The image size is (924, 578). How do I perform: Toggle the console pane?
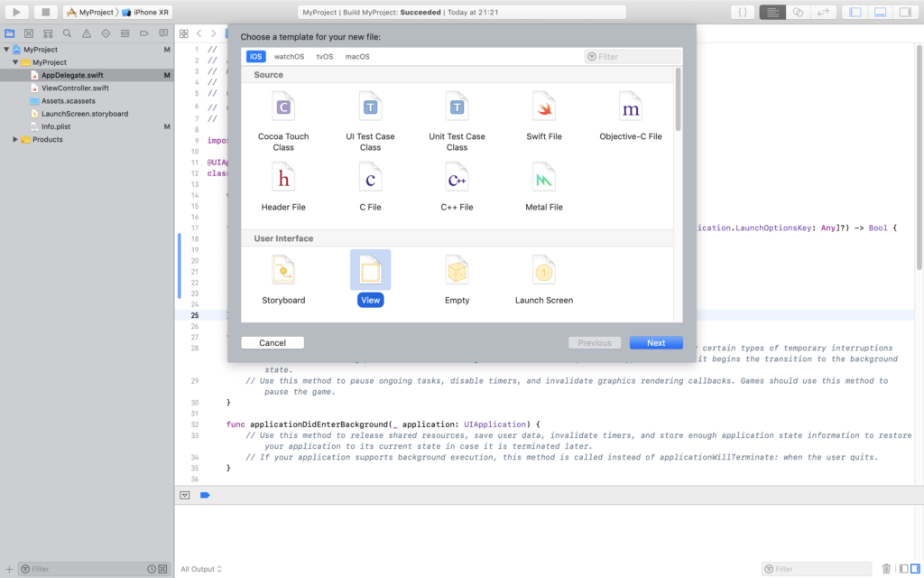(915, 569)
